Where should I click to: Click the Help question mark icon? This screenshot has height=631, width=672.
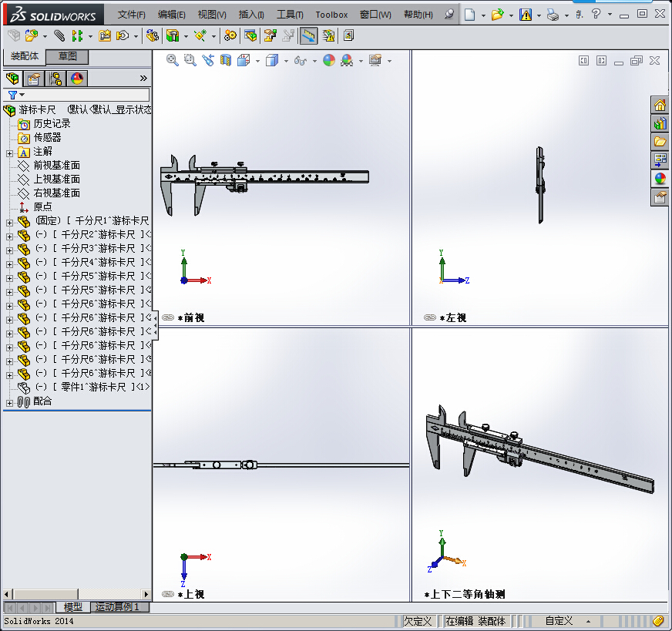click(x=596, y=14)
